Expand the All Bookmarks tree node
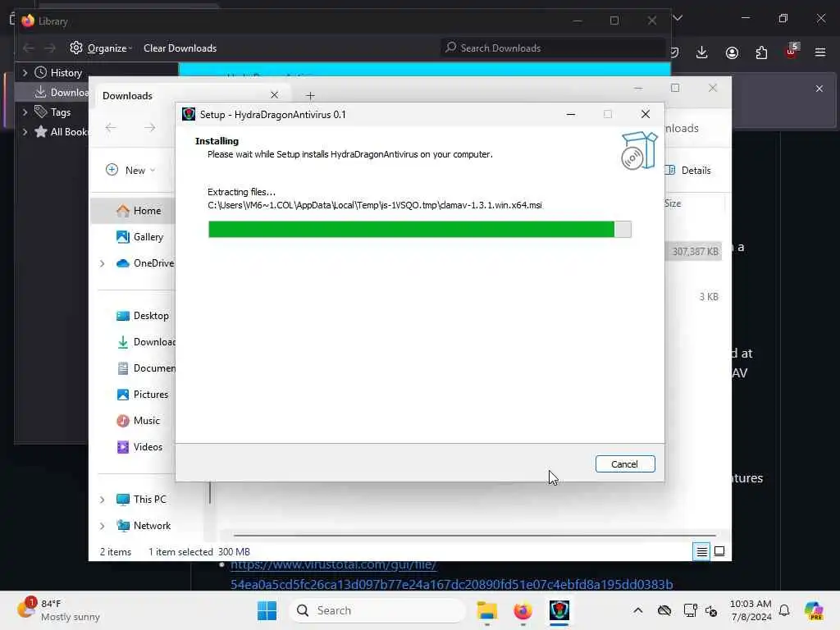This screenshot has height=630, width=840. (25, 132)
